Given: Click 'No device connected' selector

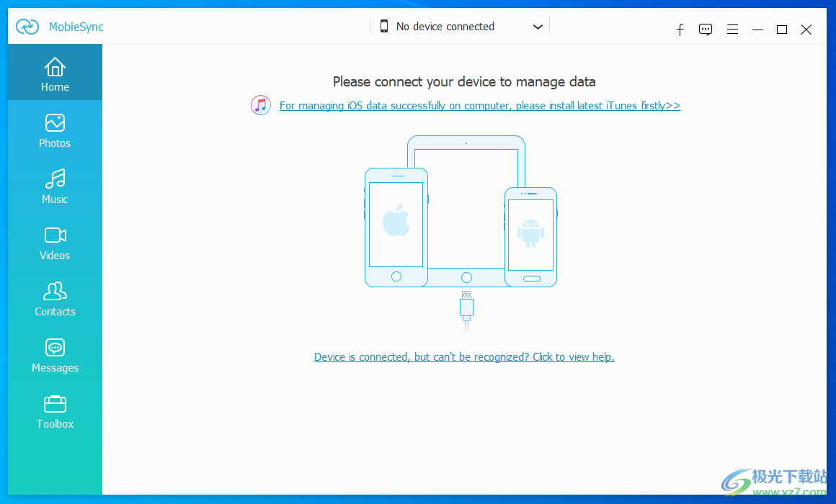Looking at the screenshot, I should tap(445, 26).
